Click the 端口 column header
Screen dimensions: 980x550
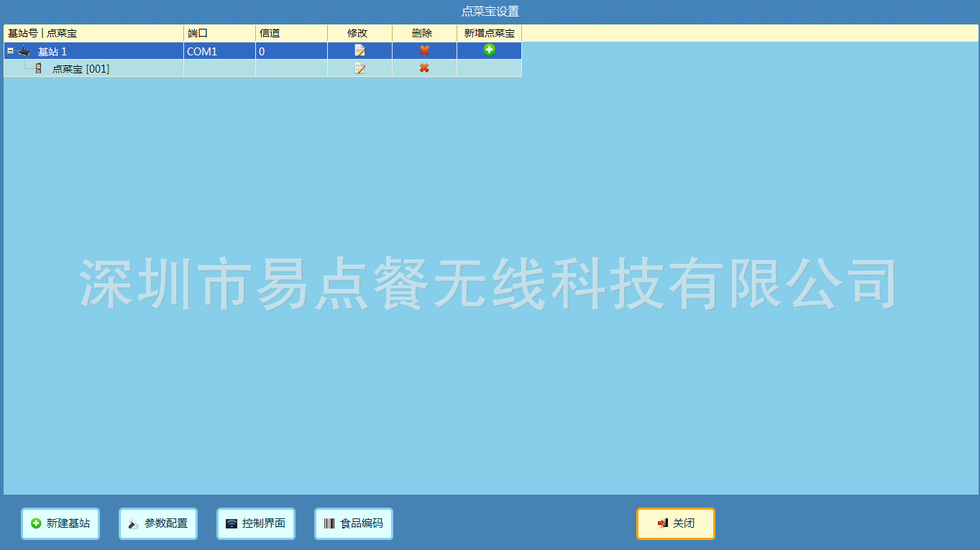(x=219, y=33)
